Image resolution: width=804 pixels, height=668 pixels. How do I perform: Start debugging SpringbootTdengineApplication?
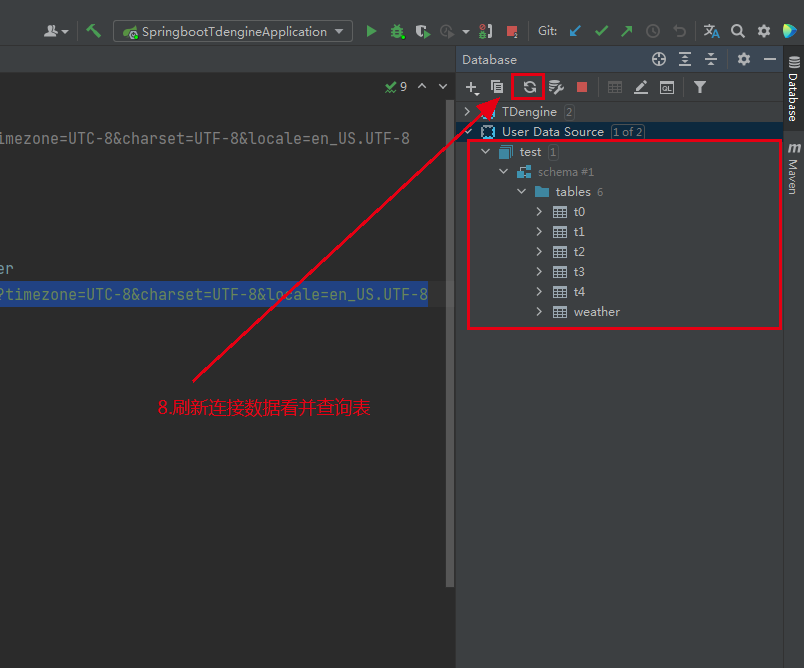point(397,30)
